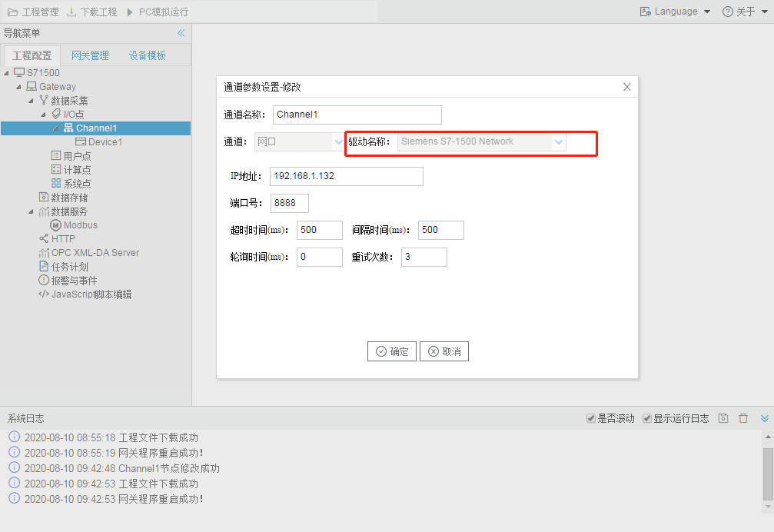Click the S71500 computer icon
The width and height of the screenshot is (774, 532).
[x=19, y=72]
